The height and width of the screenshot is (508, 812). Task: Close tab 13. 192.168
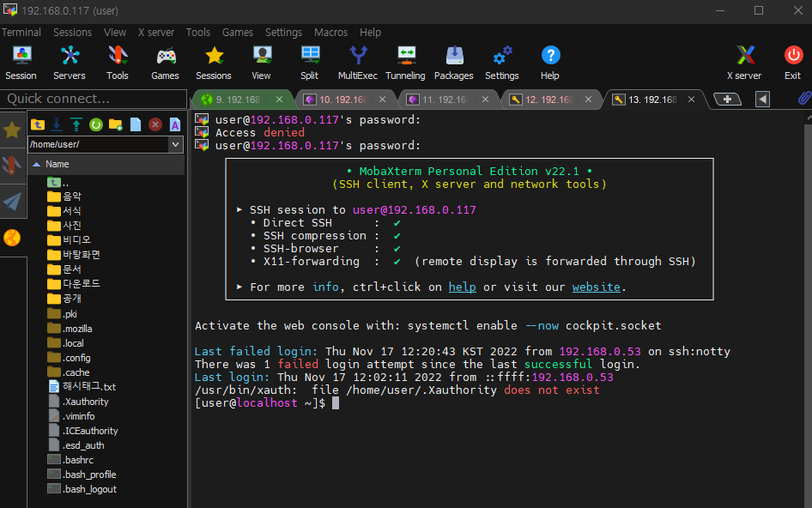tap(691, 100)
